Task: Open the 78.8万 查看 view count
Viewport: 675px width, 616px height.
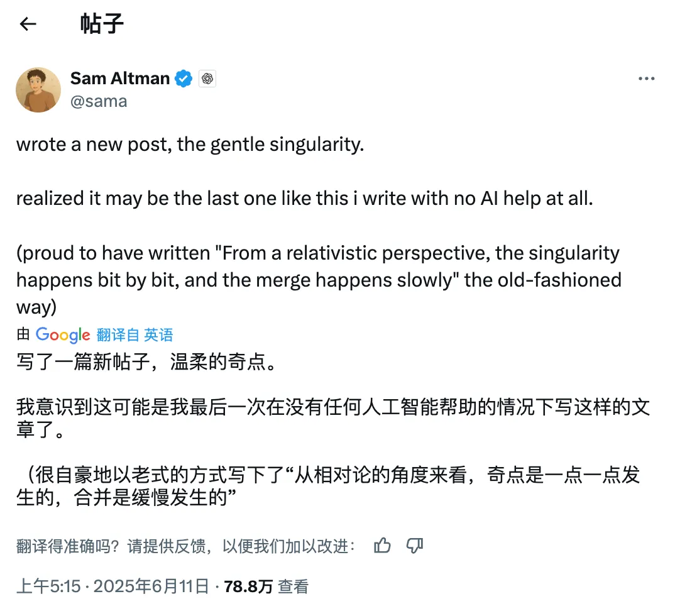Action: tap(266, 586)
